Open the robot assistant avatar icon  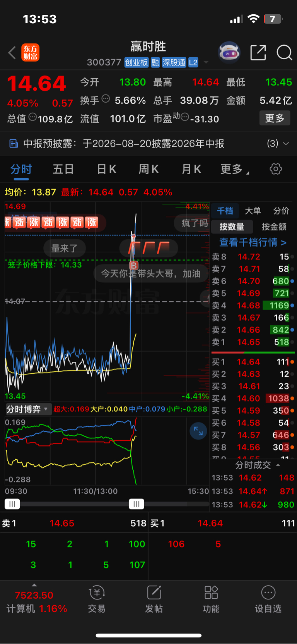coord(229,52)
